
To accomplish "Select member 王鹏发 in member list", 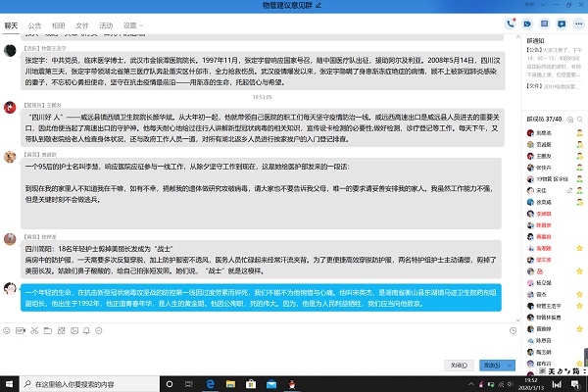I will (x=544, y=156).
